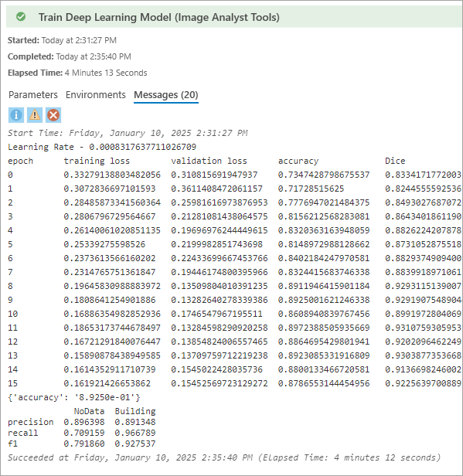Image resolution: width=463 pixels, height=476 pixels.
Task: Toggle the informative messages filter icon
Action: coord(16,115)
